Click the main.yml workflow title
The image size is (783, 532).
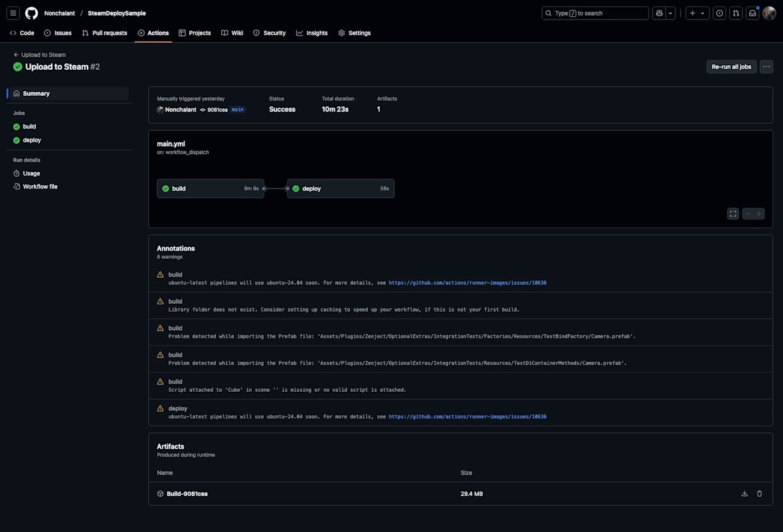pos(171,143)
